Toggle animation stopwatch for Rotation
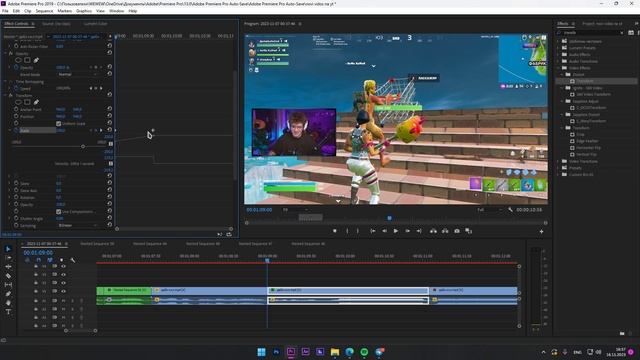Viewport: 640px width, 360px height. [16, 197]
